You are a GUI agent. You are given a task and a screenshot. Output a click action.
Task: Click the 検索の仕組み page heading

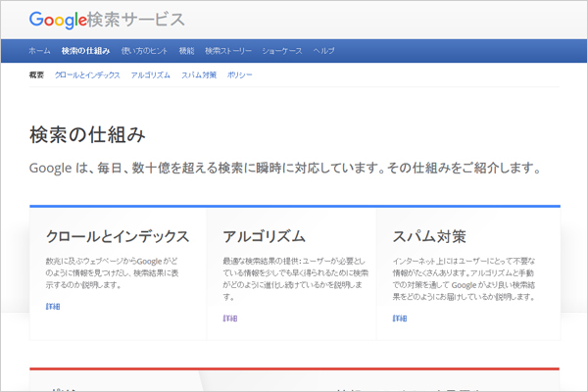[x=87, y=134]
